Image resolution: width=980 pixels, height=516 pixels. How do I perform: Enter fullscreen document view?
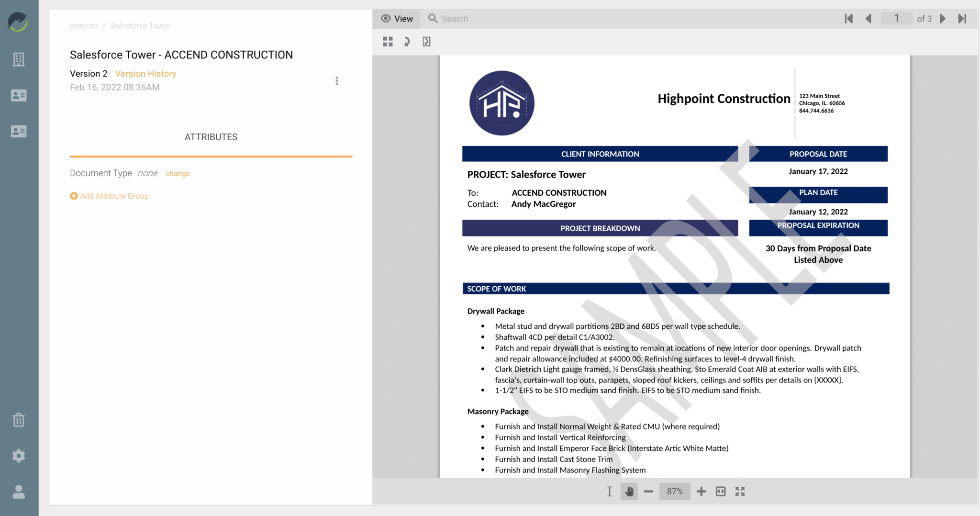pos(740,492)
